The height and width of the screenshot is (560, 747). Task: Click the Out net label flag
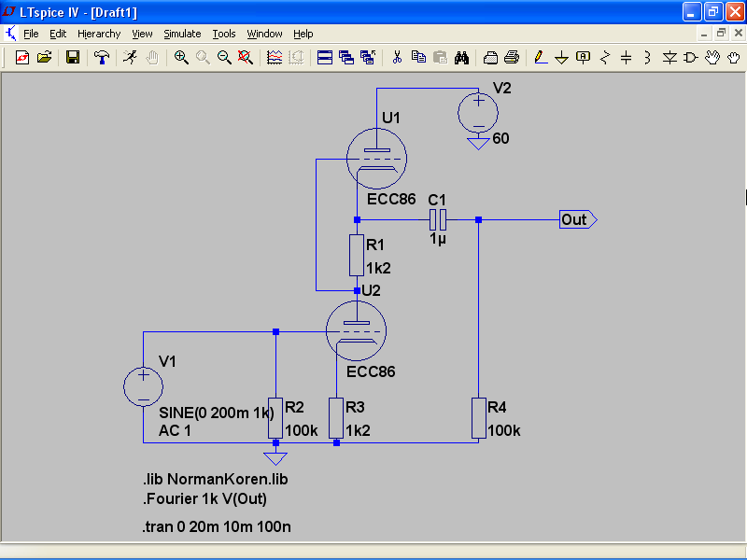578,219
